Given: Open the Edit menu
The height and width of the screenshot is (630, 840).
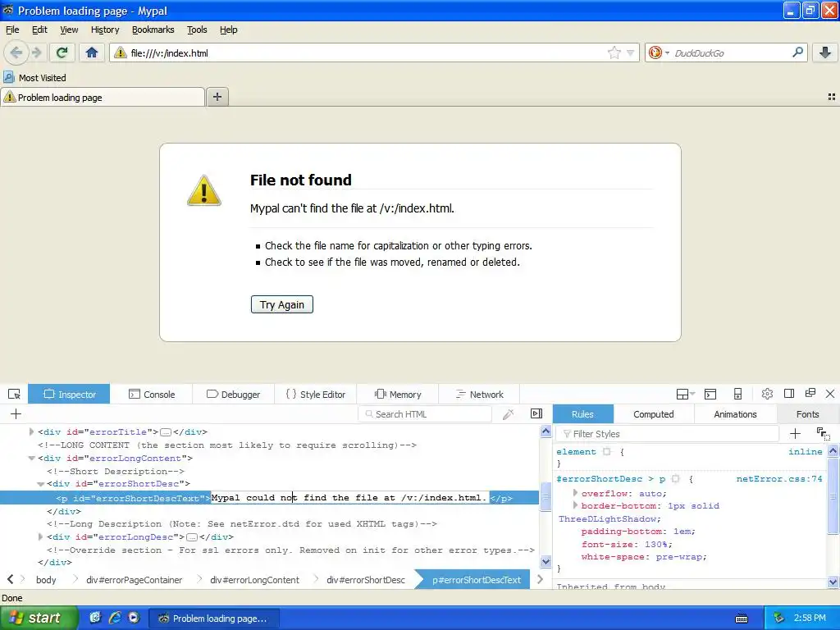Looking at the screenshot, I should (39, 30).
